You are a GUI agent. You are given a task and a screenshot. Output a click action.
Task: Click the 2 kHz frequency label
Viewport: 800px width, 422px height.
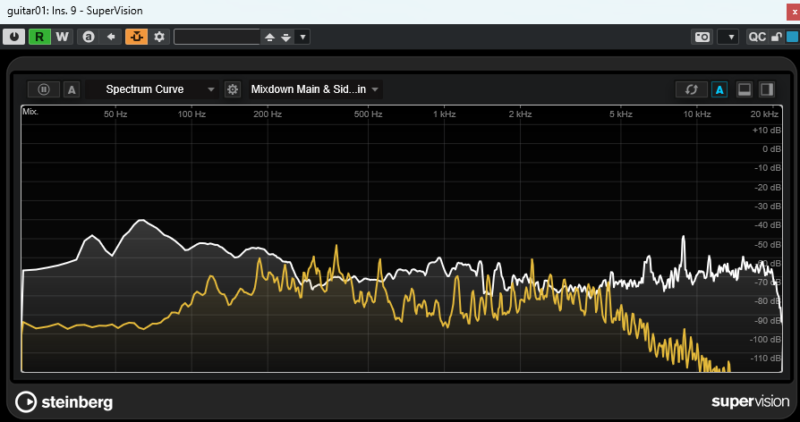tap(520, 114)
